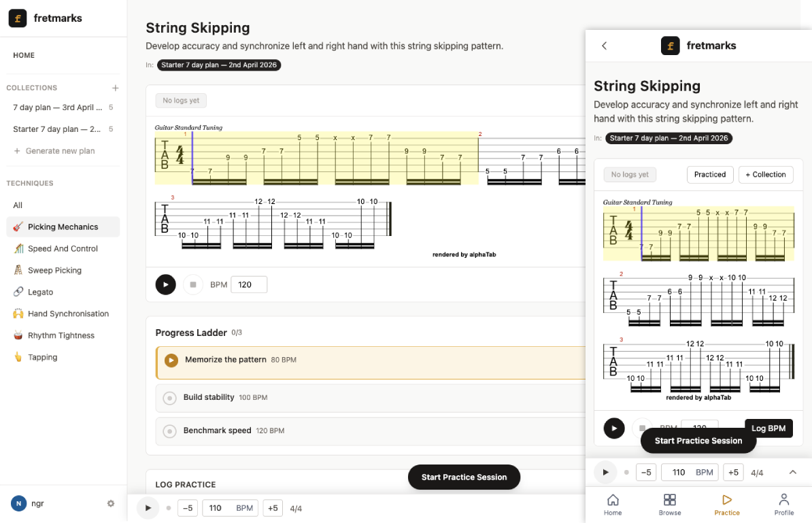Select Picking Mechanics technique

click(63, 227)
